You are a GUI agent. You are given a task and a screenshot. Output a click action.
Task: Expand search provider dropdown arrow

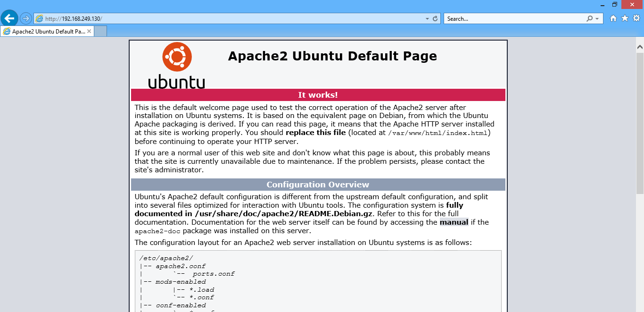click(597, 19)
